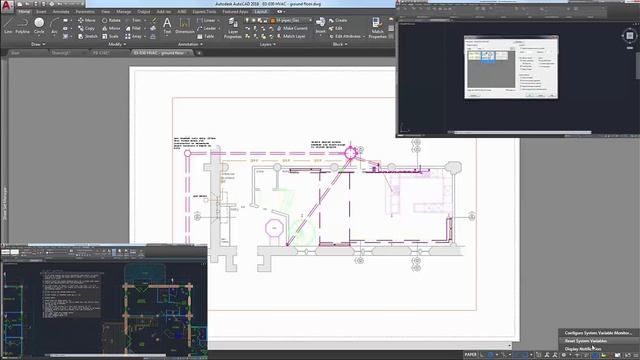Viewport: 640px width, 360px height.
Task: Click horizontal scrollbar in top-right window
Action: [522, 132]
